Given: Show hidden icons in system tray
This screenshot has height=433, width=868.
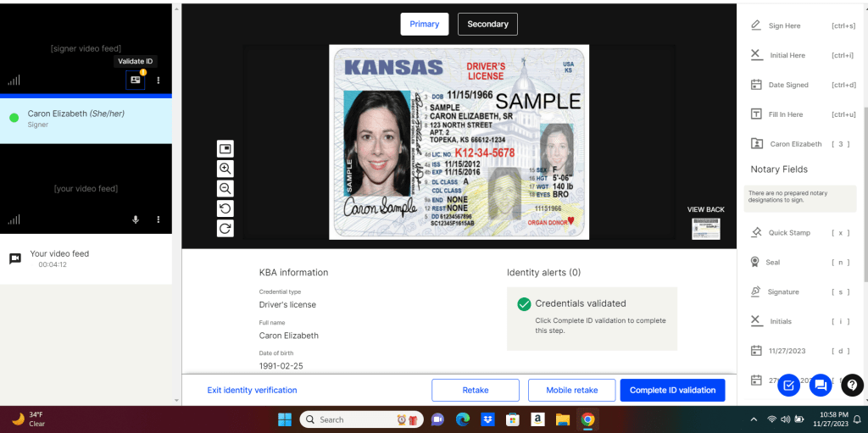Looking at the screenshot, I should [x=754, y=419].
